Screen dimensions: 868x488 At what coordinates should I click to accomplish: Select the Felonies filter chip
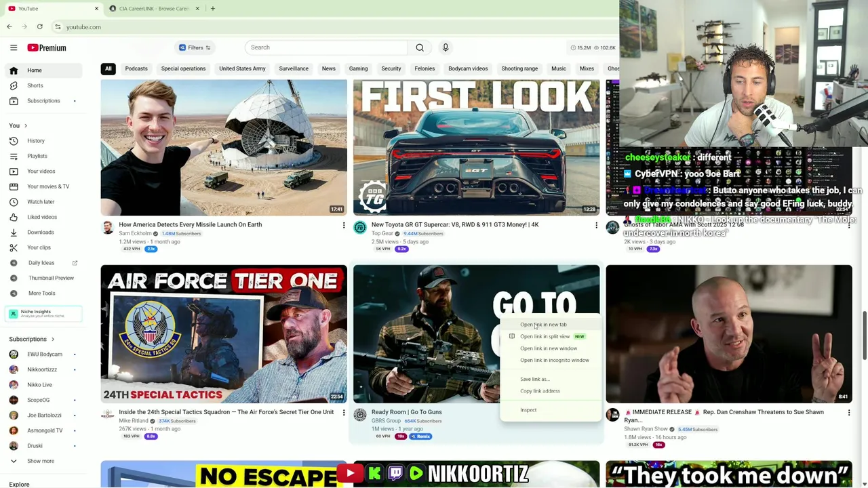(x=425, y=68)
